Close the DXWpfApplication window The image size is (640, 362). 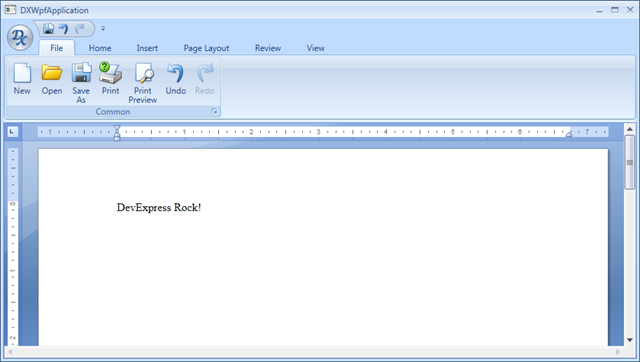(630, 10)
